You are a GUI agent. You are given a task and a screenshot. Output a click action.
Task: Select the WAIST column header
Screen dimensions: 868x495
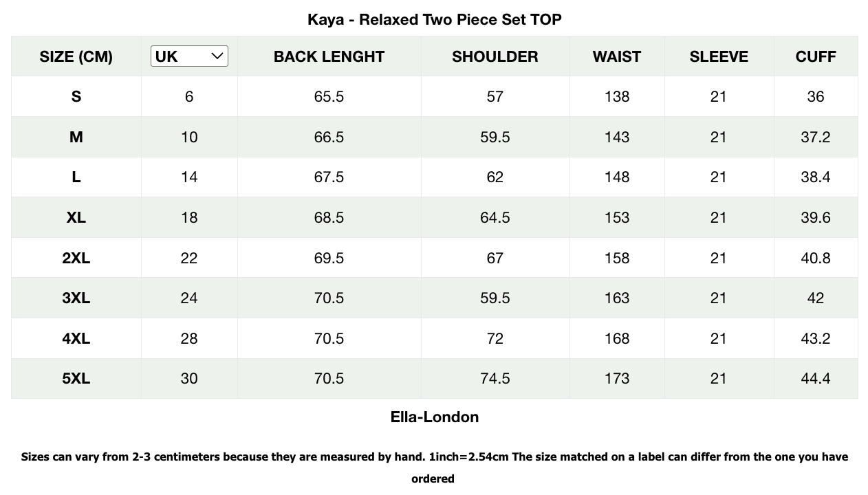pyautogui.click(x=616, y=56)
